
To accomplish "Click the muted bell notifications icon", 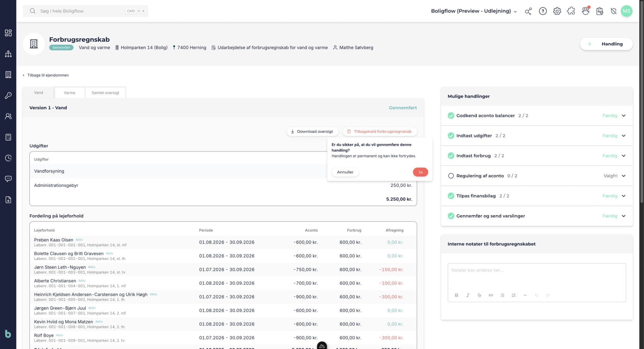I will point(613,11).
